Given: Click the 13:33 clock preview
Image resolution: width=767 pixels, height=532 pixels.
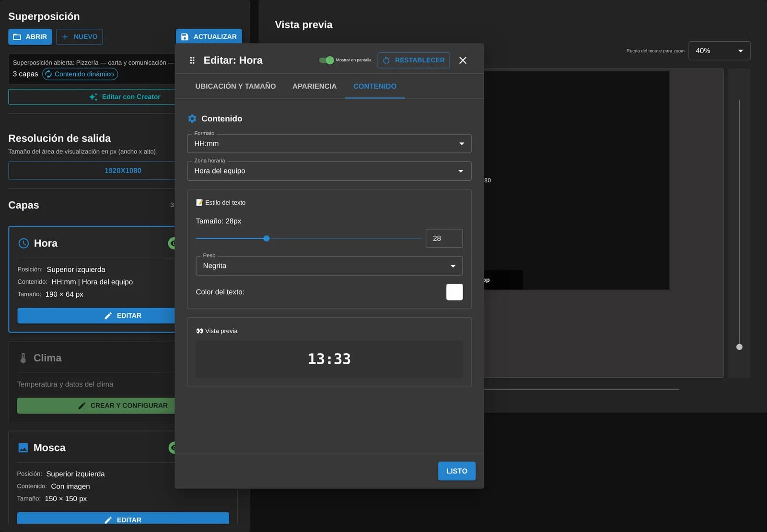Looking at the screenshot, I should coord(329,359).
